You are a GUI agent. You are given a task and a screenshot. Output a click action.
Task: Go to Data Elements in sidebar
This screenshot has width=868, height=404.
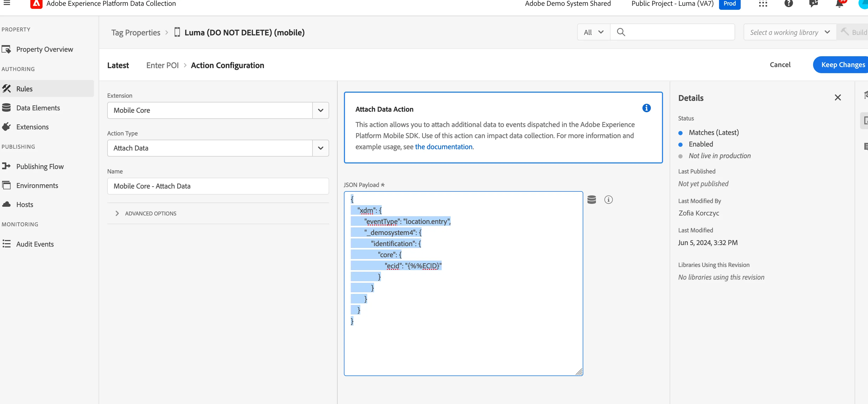38,108
